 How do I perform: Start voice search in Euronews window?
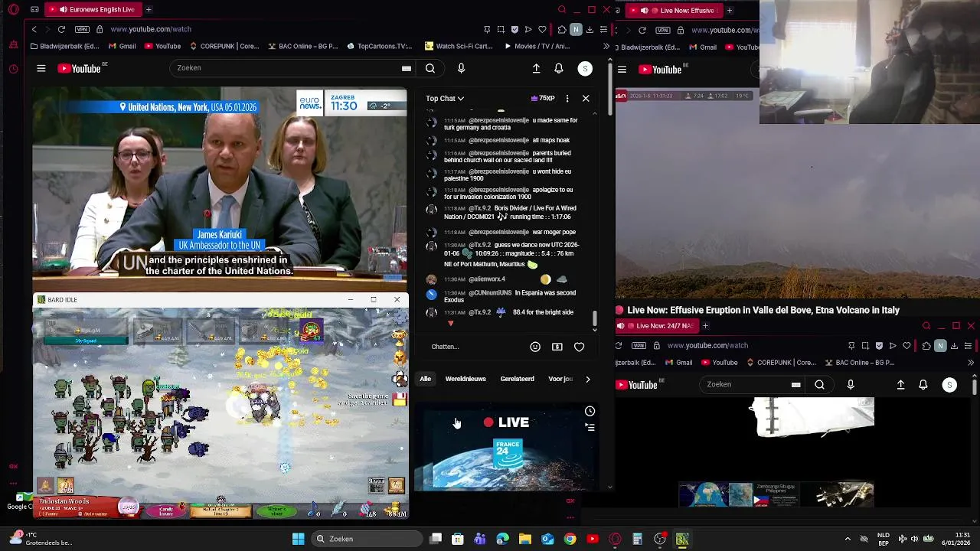(x=461, y=68)
